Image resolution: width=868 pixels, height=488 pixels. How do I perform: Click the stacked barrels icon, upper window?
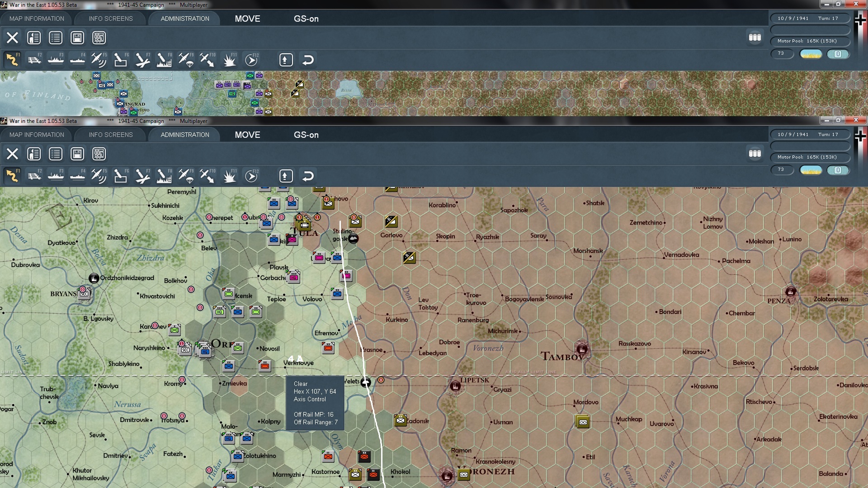755,38
